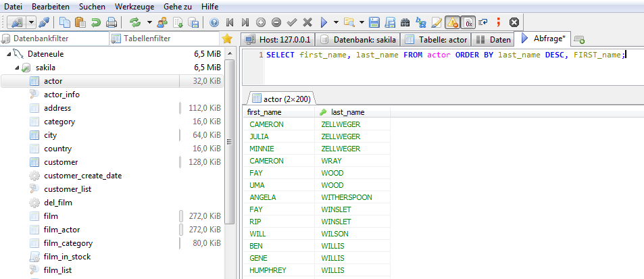
Task: Open the dropdown arrow beside run query
Action: pyautogui.click(x=336, y=22)
